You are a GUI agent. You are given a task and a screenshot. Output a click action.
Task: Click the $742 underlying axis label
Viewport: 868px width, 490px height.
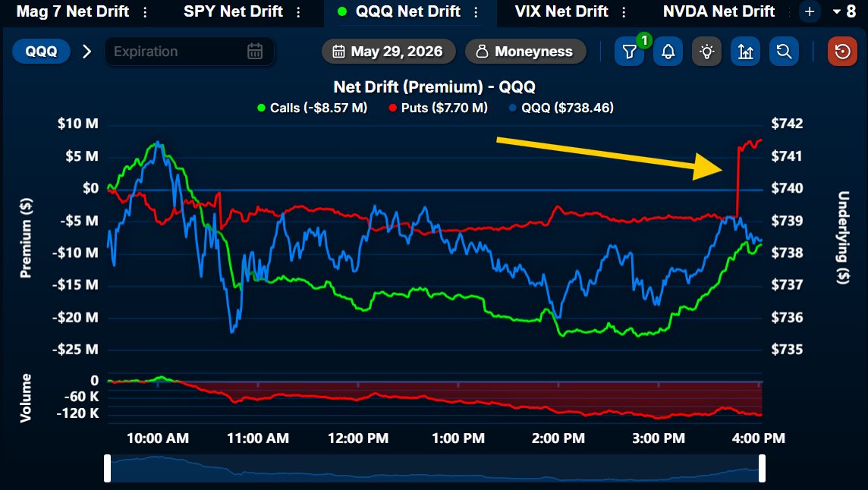tap(787, 124)
